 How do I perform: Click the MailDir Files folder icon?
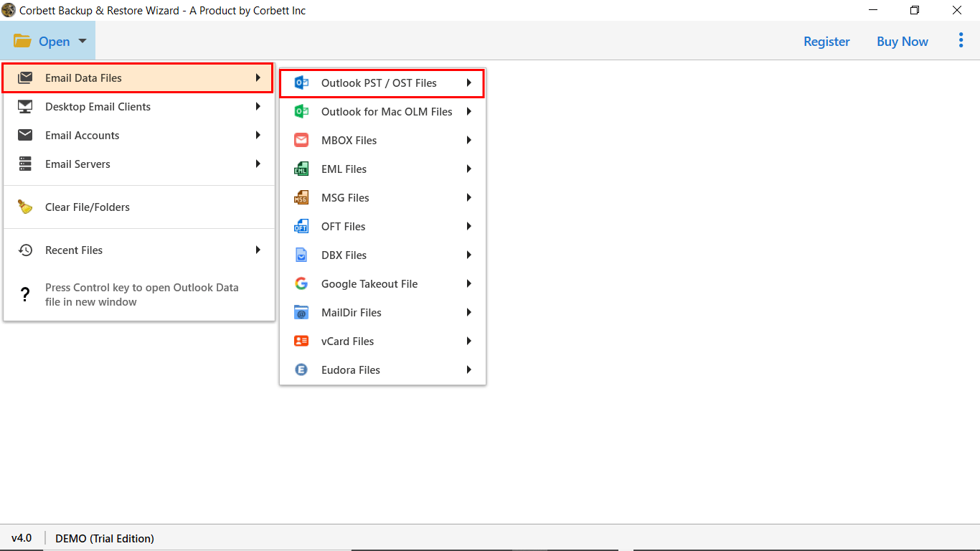tap(301, 313)
